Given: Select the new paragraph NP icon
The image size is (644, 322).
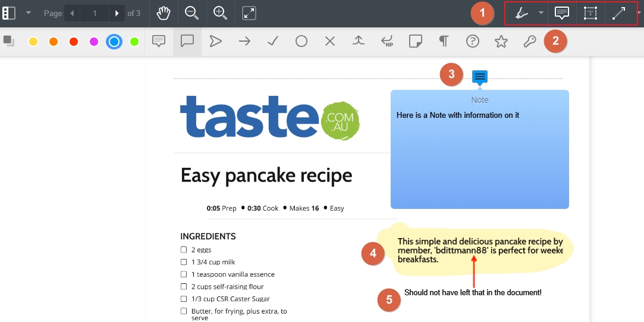Looking at the screenshot, I should pyautogui.click(x=387, y=41).
